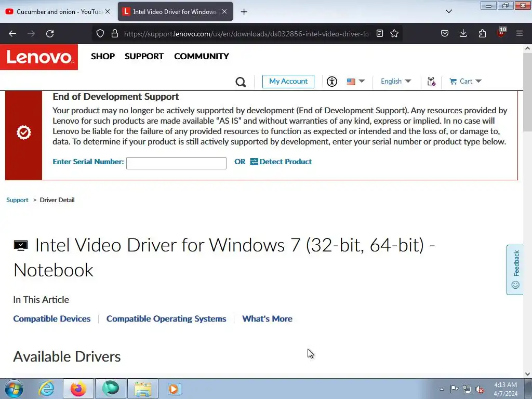
Task: Open a new browser tab
Action: coord(244,12)
